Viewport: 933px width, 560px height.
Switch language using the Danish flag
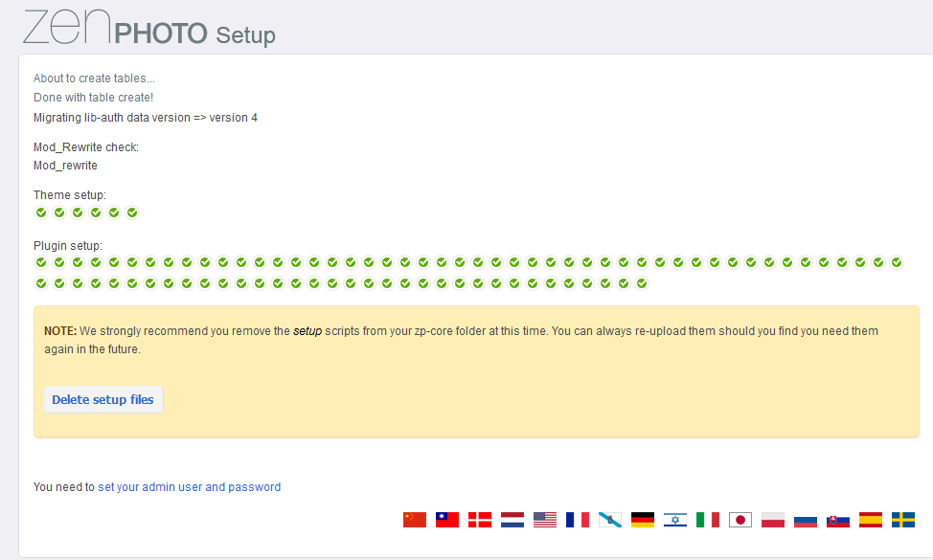[x=480, y=520]
